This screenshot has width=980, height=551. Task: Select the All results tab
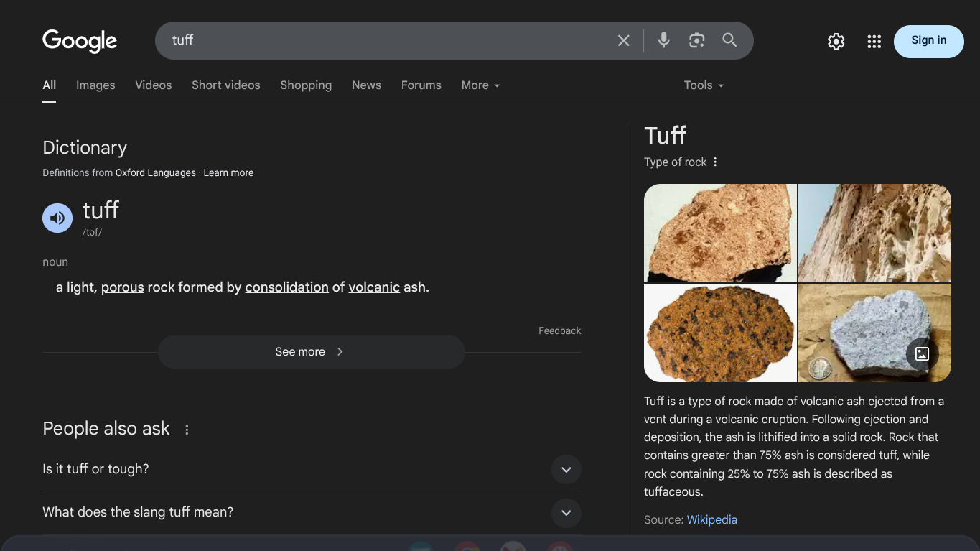click(49, 85)
